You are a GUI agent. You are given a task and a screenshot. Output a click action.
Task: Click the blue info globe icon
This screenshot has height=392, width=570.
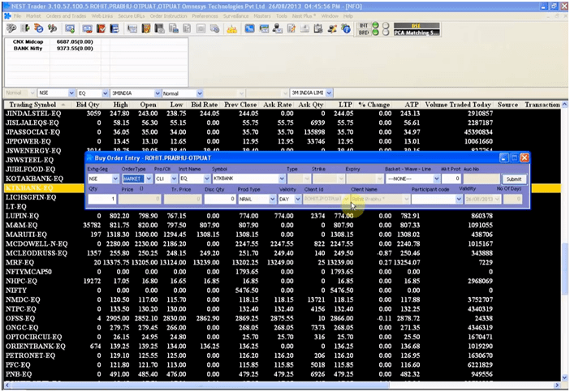(x=345, y=28)
